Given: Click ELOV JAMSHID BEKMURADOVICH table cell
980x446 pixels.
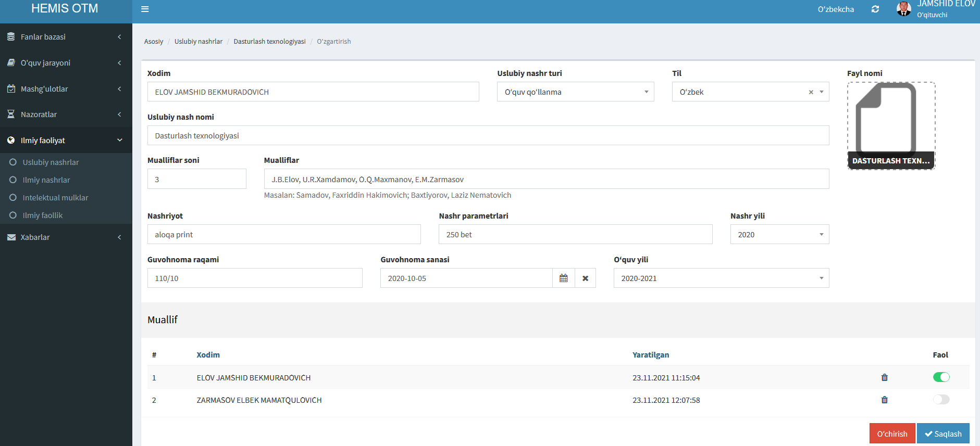Looking at the screenshot, I should tap(254, 378).
